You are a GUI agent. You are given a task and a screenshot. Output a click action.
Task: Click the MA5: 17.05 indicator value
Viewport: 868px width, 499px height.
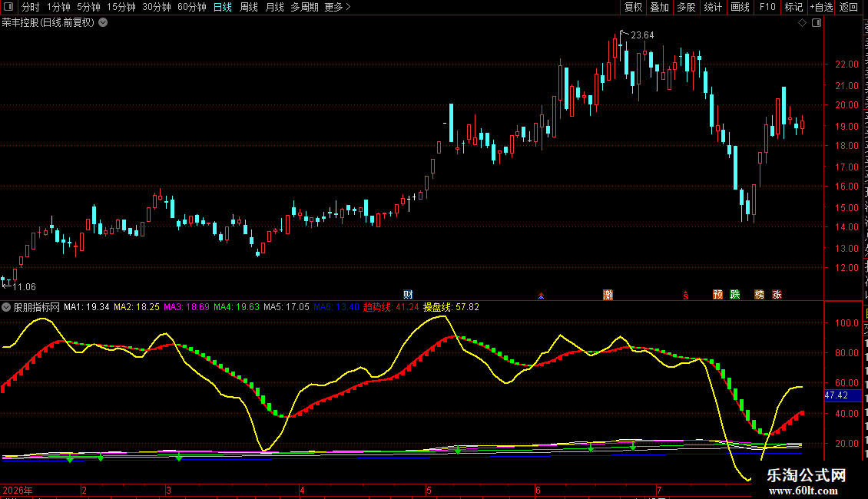(287, 307)
